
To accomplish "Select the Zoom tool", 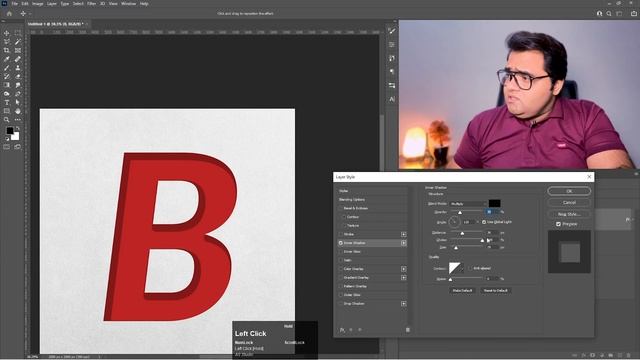I will pyautogui.click(x=7, y=120).
